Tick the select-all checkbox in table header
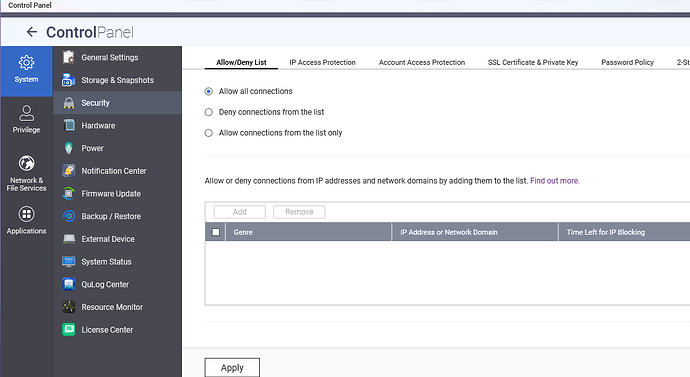Screen dimensions: 690x377 [x=216, y=232]
